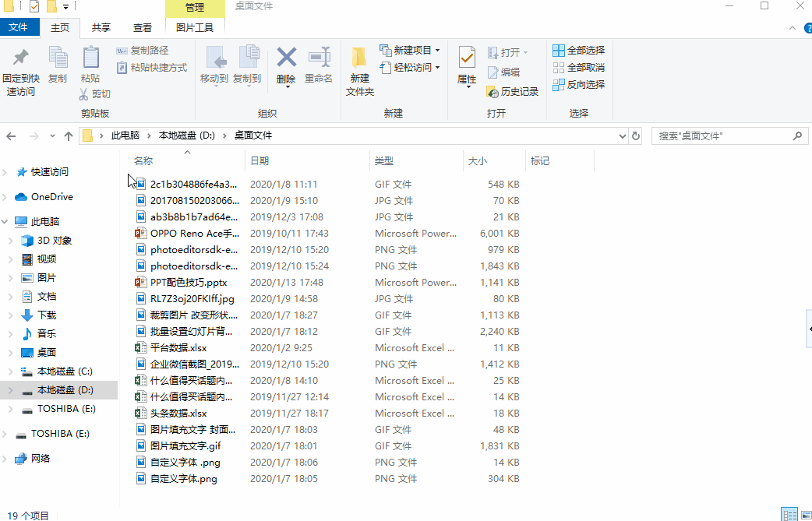812x521 pixels.
Task: Click 打开 in the open group
Action: click(x=507, y=52)
